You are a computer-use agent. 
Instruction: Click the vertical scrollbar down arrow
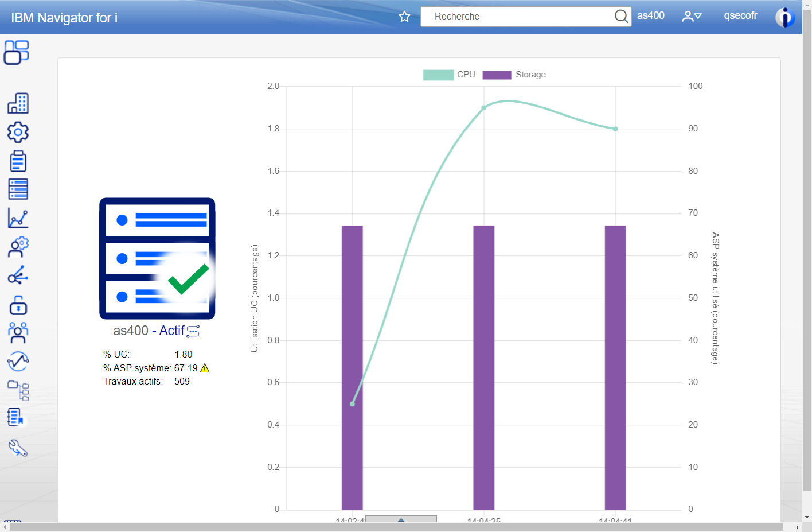pyautogui.click(x=807, y=517)
